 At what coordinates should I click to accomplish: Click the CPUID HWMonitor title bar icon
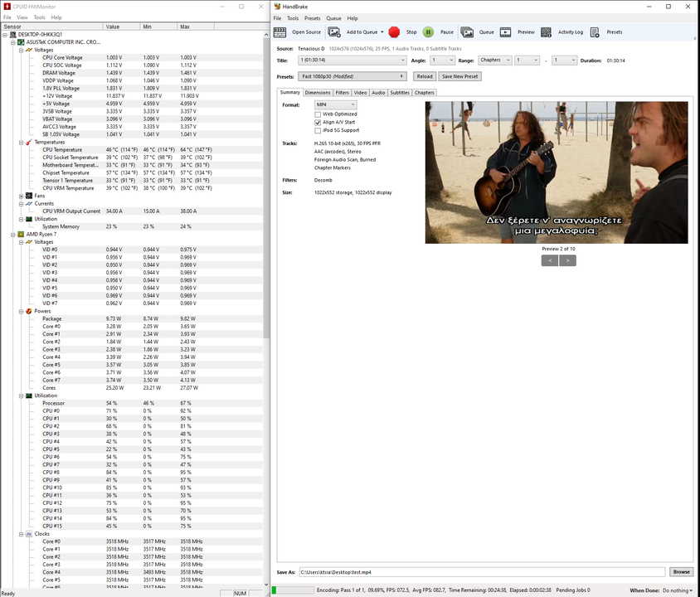[x=7, y=7]
